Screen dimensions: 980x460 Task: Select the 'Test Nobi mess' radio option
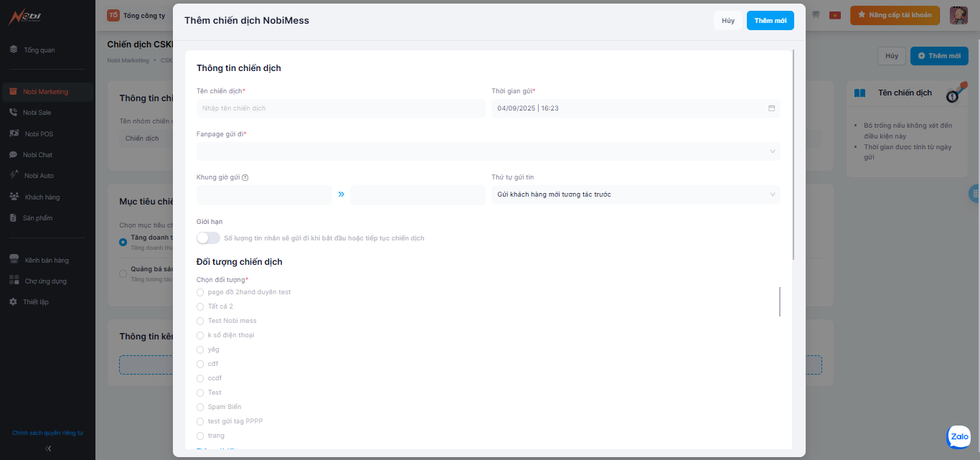(200, 321)
